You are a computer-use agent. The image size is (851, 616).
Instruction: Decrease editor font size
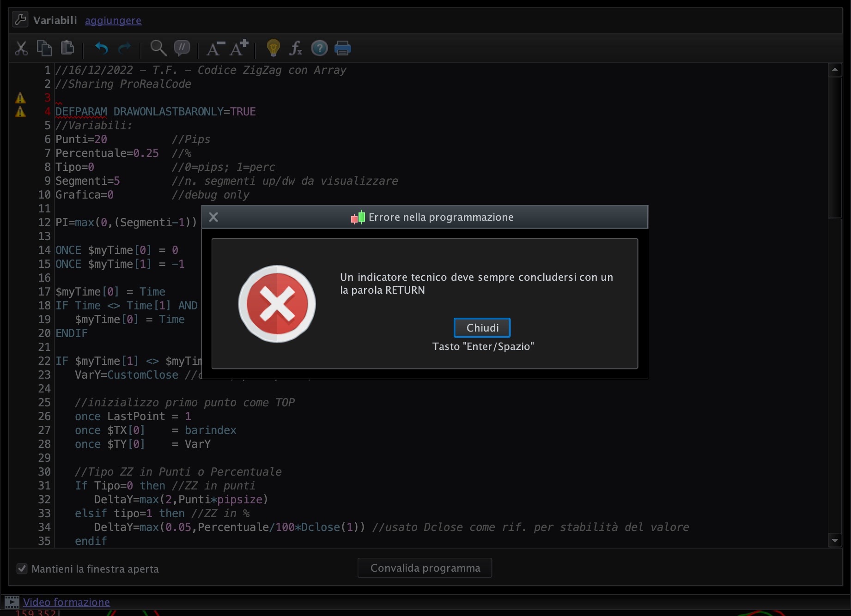215,48
